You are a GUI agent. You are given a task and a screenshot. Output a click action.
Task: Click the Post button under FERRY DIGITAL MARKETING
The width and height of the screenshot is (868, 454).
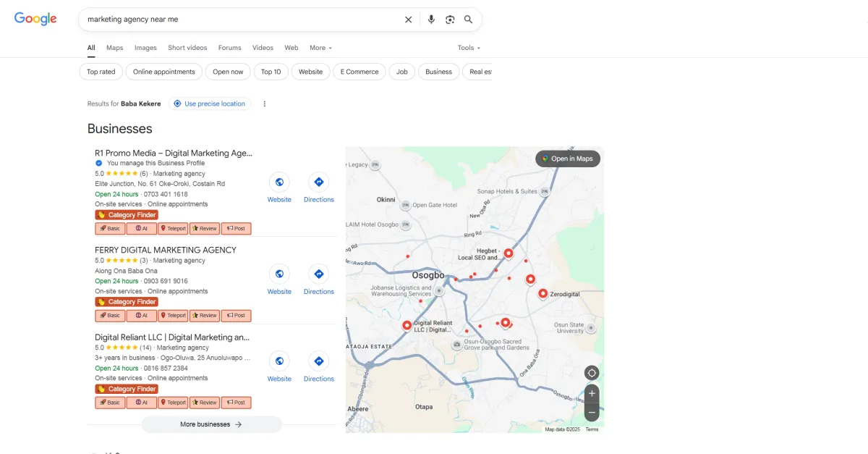pyautogui.click(x=236, y=316)
